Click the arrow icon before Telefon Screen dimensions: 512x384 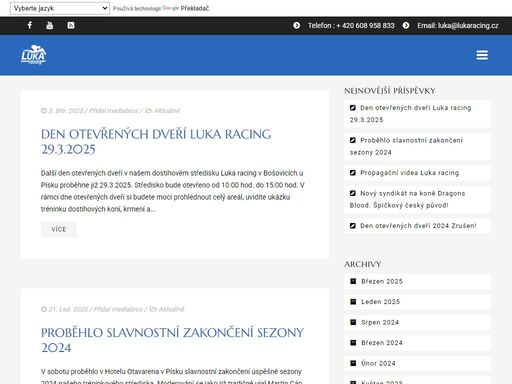296,25
